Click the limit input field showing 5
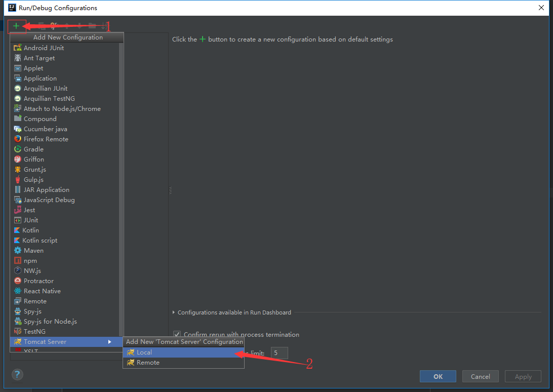553x392 pixels. point(280,353)
